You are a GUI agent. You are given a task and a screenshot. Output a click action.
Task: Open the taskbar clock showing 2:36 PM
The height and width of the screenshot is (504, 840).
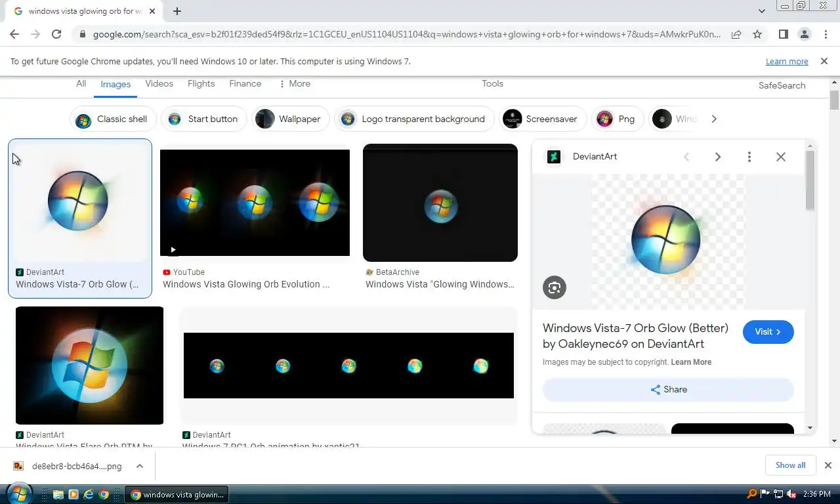point(816,494)
